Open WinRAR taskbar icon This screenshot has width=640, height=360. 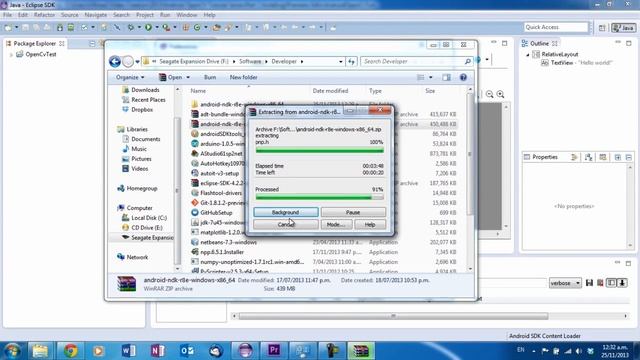tap(361, 351)
